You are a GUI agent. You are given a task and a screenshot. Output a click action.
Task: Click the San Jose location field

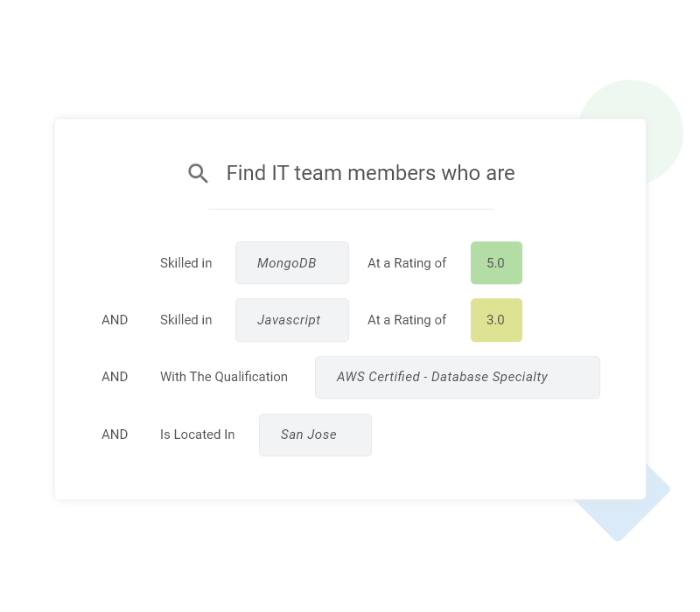coord(315,435)
